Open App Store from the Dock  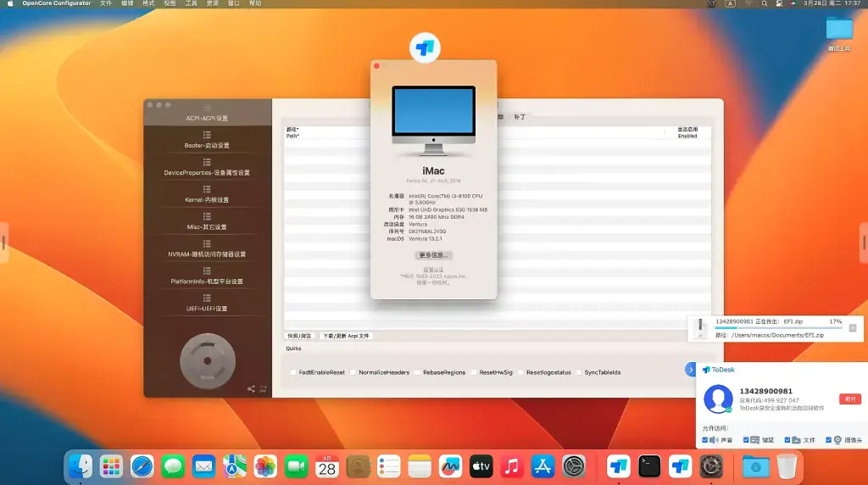(x=543, y=466)
